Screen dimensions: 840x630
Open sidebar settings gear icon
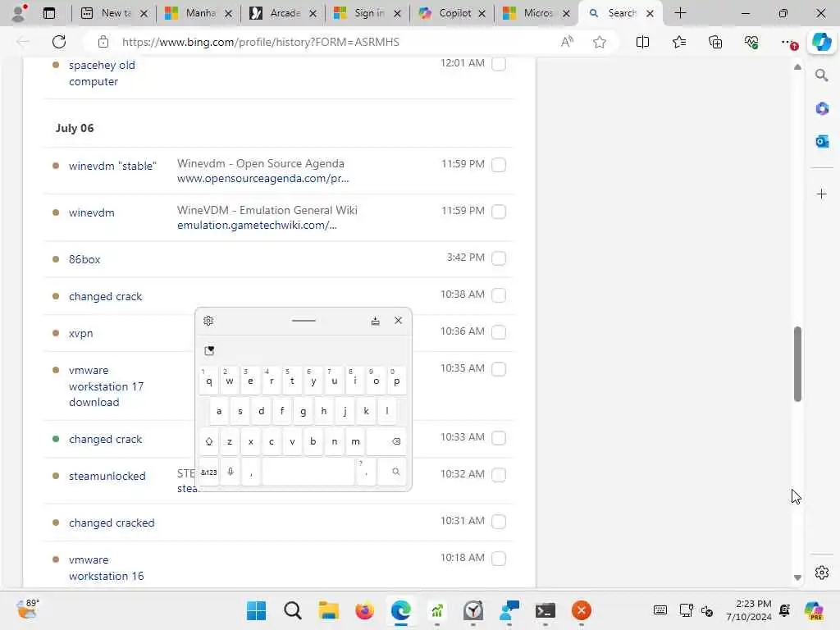pos(822,573)
